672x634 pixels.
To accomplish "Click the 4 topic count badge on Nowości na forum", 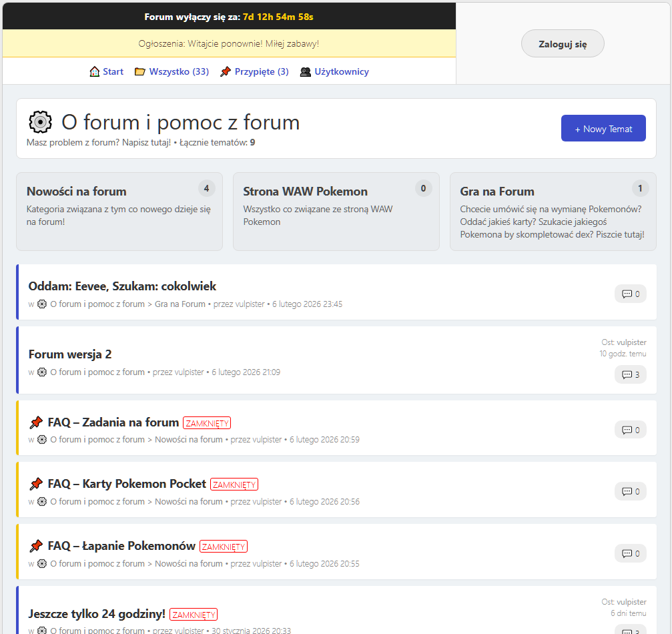I will 206,188.
